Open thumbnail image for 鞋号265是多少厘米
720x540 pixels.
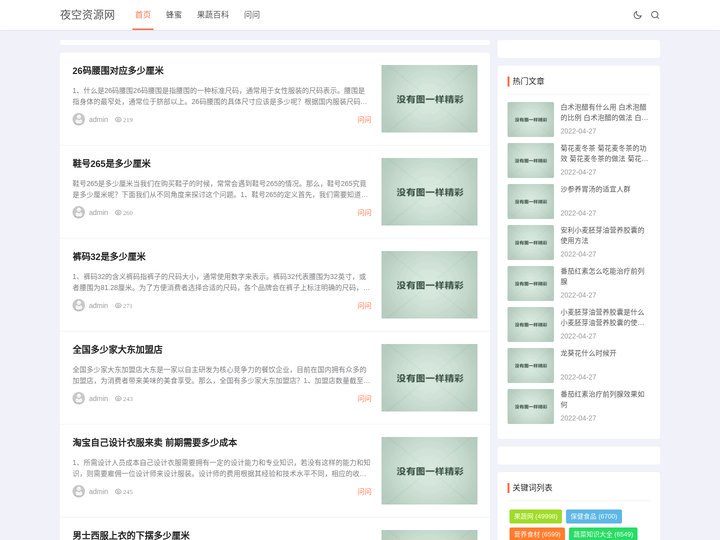[429, 191]
